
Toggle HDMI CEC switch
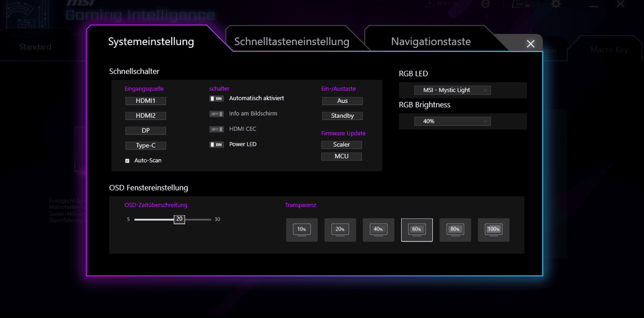click(216, 129)
